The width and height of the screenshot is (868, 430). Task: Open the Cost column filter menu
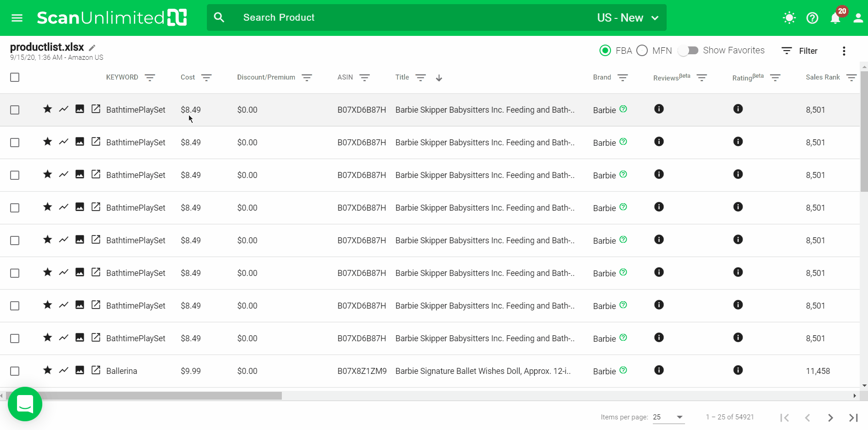[x=206, y=78]
